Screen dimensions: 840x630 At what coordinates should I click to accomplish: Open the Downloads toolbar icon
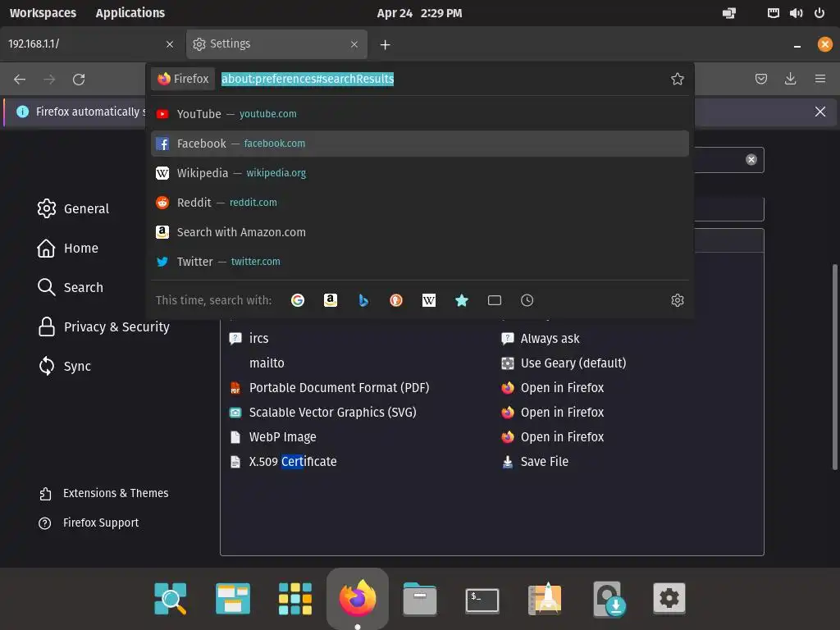pyautogui.click(x=790, y=80)
